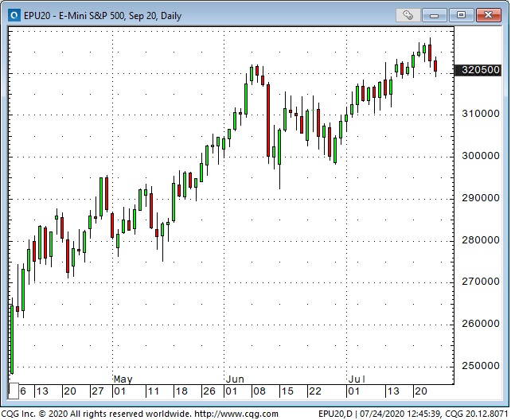Close the EPU20 chart window
Image resolution: width=511 pixels, height=420 pixels.
tap(488, 15)
